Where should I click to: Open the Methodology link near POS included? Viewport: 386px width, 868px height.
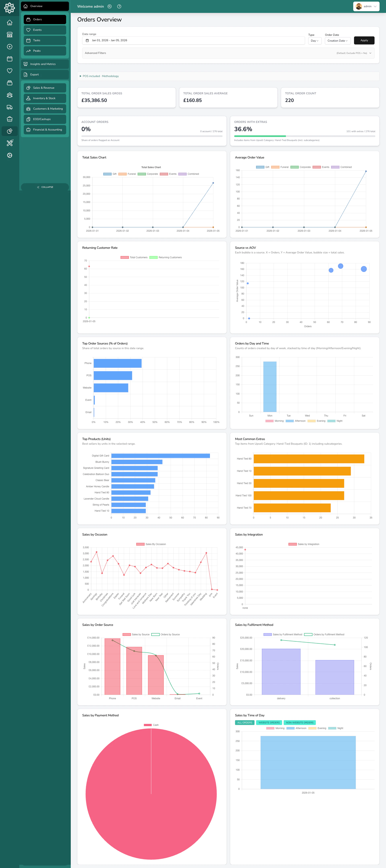[110, 76]
